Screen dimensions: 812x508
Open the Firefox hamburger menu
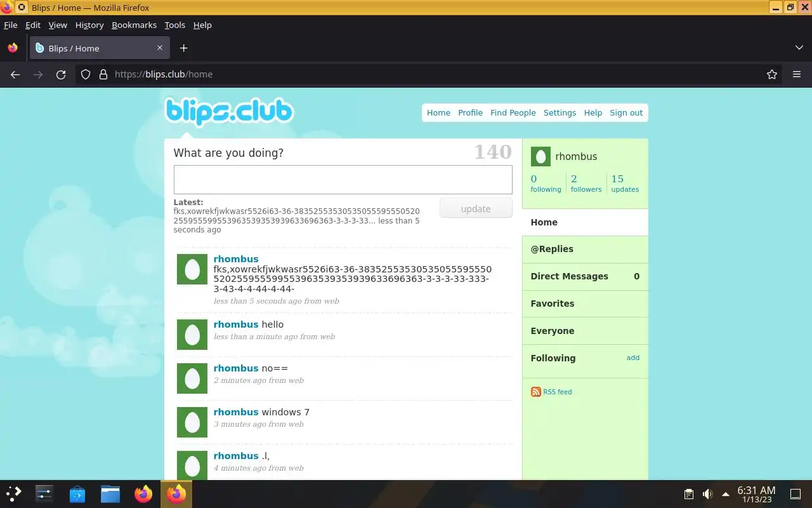point(797,74)
